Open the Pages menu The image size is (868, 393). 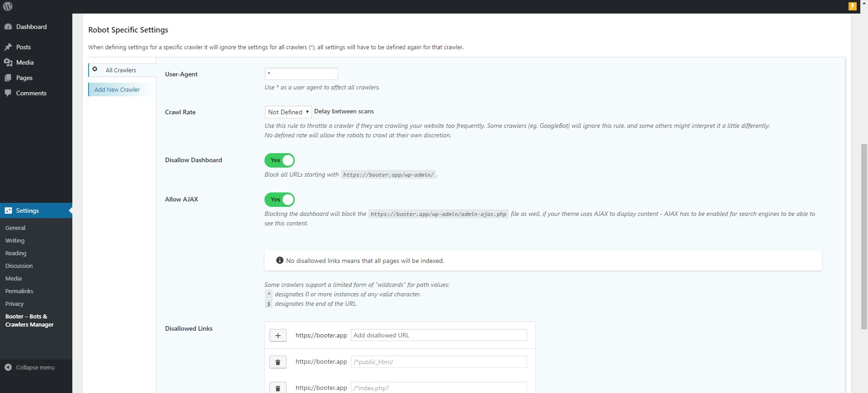pyautogui.click(x=36, y=78)
